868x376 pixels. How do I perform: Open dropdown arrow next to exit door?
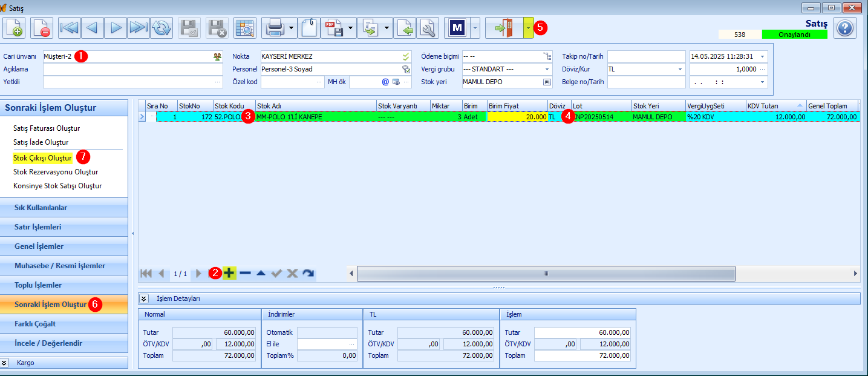click(528, 28)
